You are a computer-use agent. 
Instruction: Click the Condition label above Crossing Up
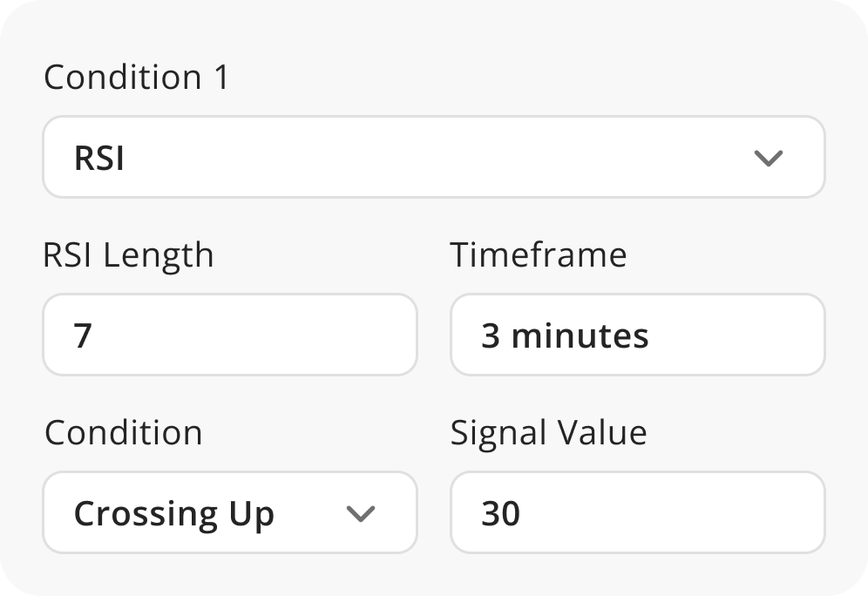click(123, 433)
